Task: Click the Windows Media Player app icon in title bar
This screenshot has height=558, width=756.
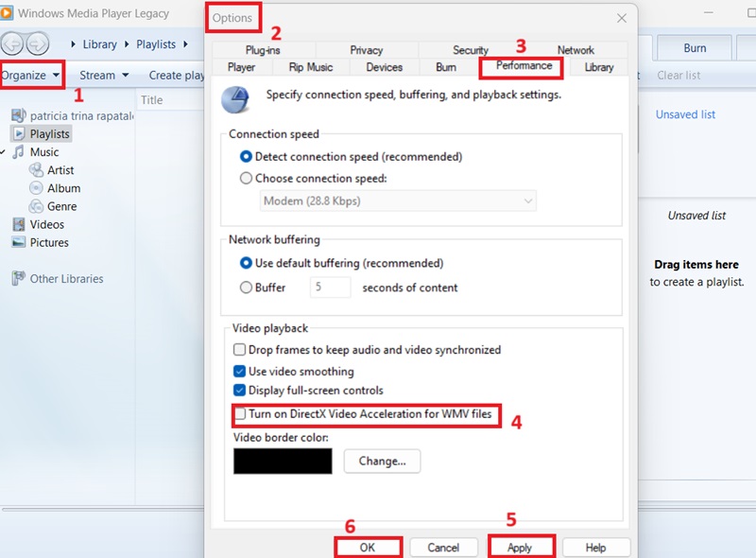Action: [x=7, y=12]
